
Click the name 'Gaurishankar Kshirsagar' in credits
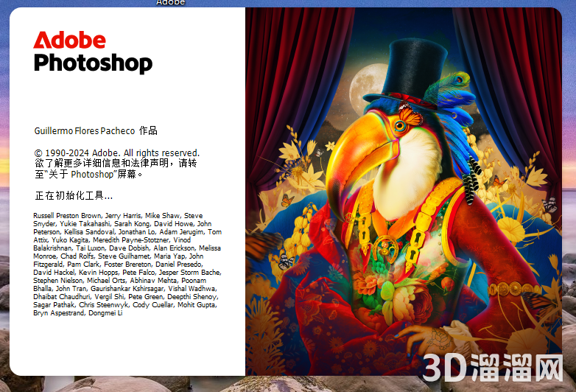point(127,288)
